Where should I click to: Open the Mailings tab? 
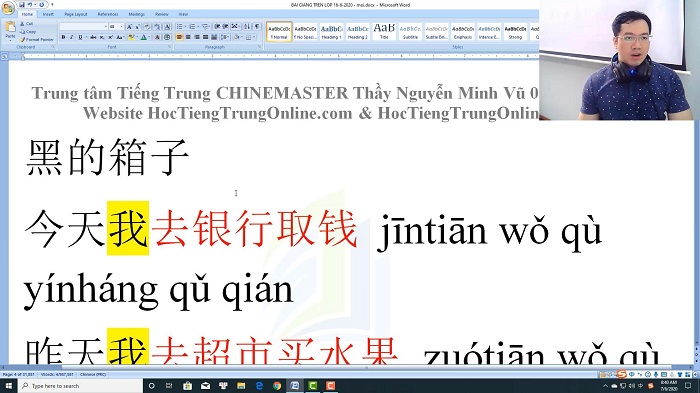click(137, 14)
